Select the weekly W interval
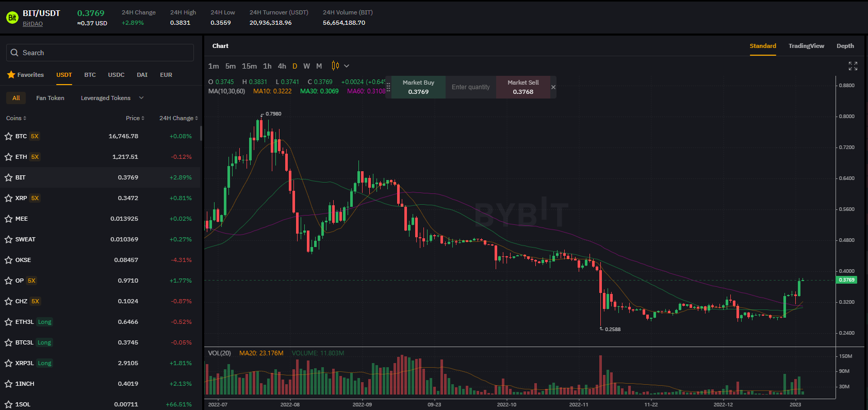Screen dimensions: 868x410 click(307, 66)
